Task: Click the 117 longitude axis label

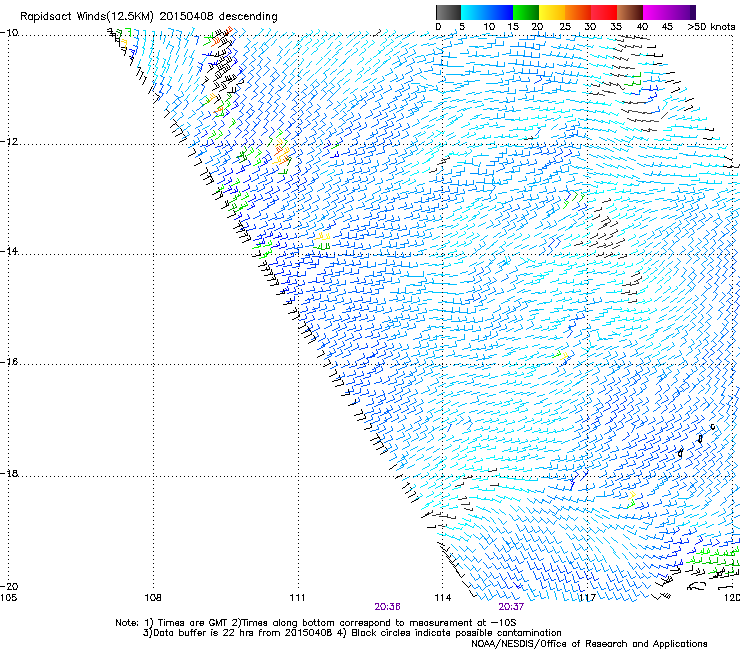Action: [x=587, y=598]
